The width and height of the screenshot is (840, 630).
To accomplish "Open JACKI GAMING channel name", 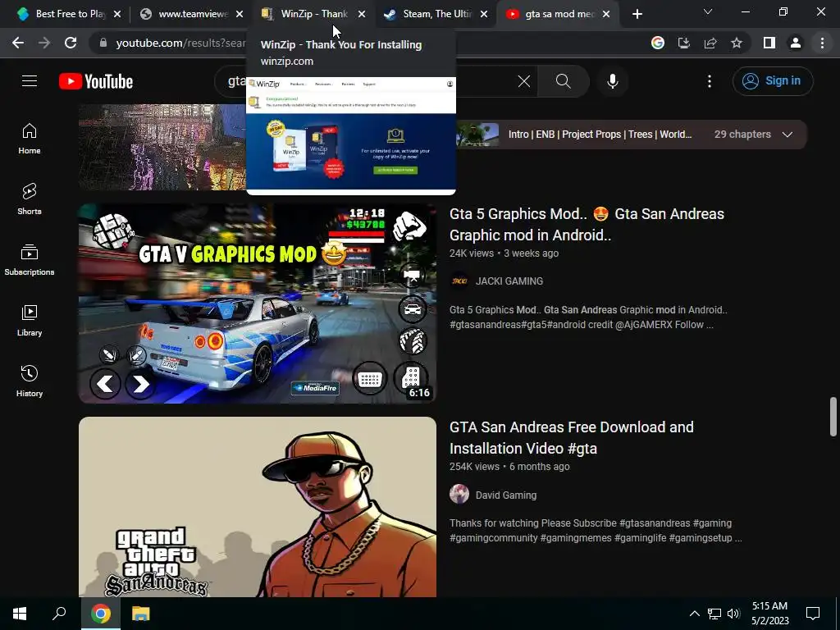I will click(509, 281).
